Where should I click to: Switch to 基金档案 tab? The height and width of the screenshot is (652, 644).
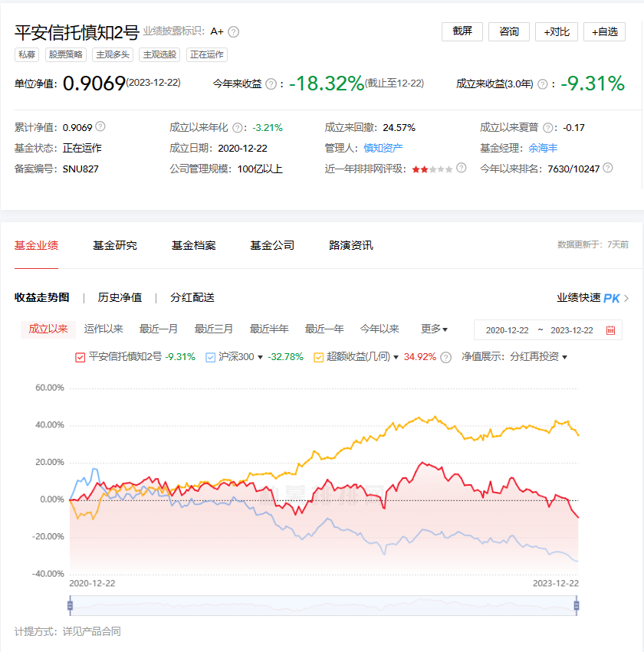point(193,245)
